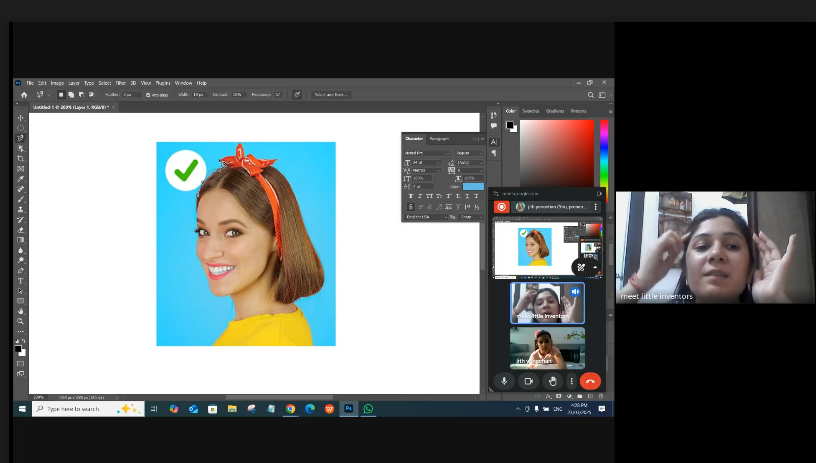This screenshot has height=463, width=816.
Task: Click the blue text color swatch
Action: pos(472,186)
